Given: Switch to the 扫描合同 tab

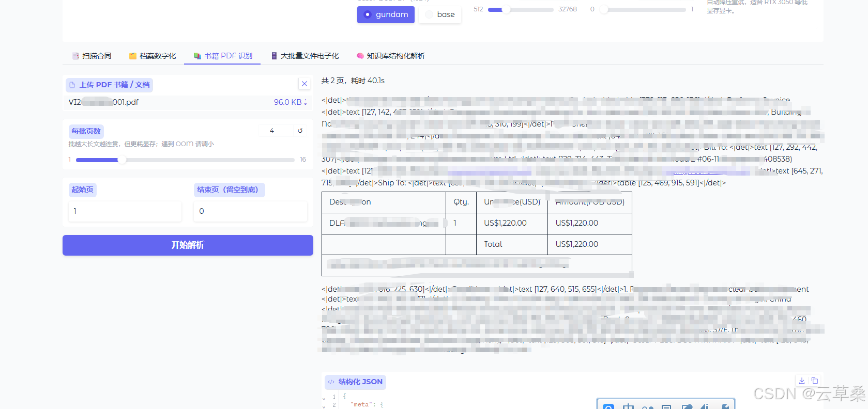Looking at the screenshot, I should [92, 56].
